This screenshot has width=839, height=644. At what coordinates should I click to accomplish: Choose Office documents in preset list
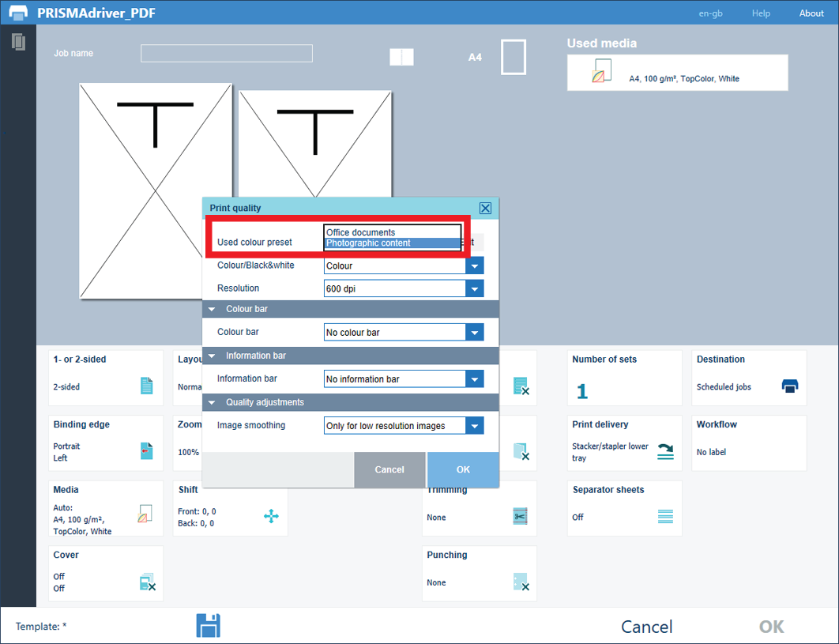click(392, 232)
